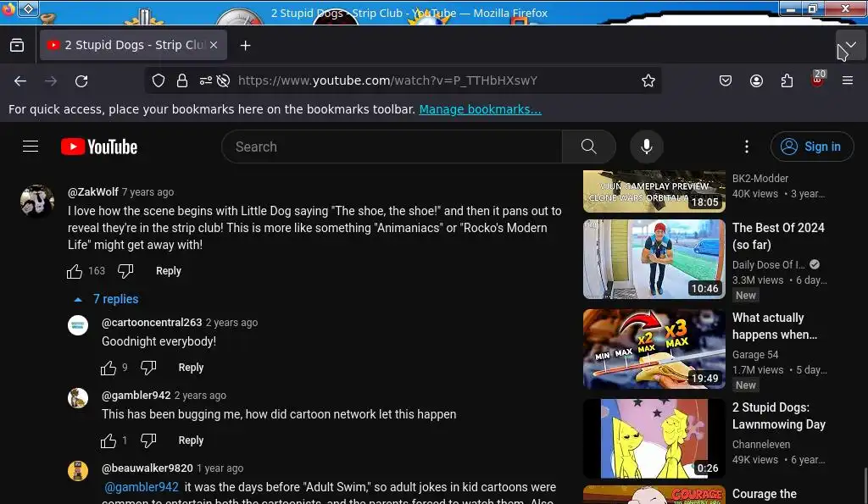The image size is (868, 504).
Task: Open the extension badge showing 20
Action: pos(818,79)
